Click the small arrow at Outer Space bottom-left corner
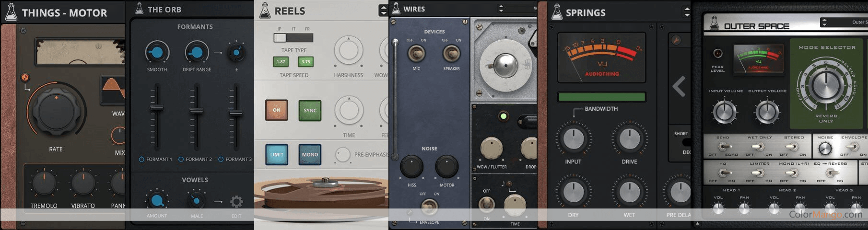The height and width of the screenshot is (230, 868). pyautogui.click(x=698, y=223)
